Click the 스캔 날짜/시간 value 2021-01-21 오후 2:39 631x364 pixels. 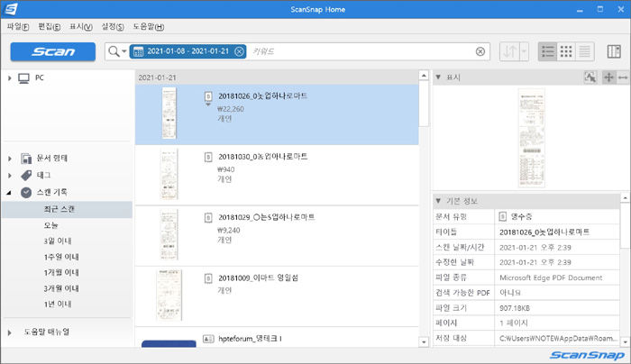pyautogui.click(x=535, y=248)
